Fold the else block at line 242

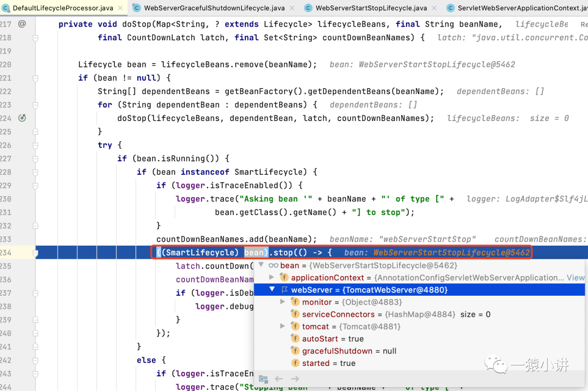point(35,360)
